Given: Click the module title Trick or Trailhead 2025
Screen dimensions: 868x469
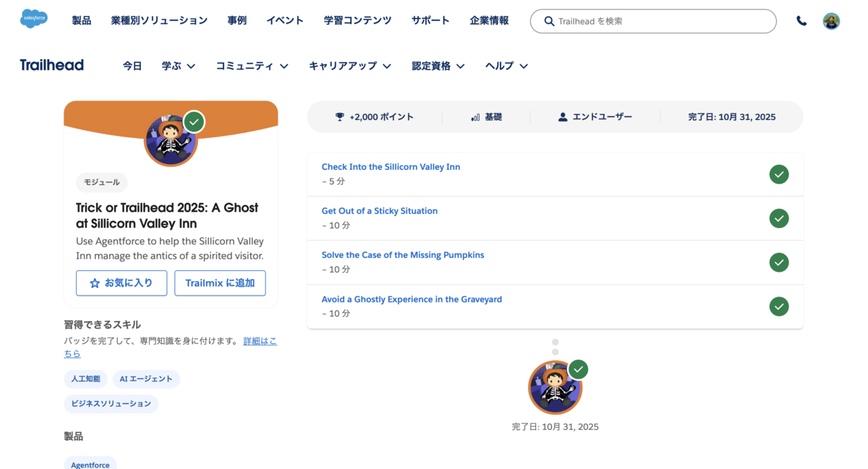Looking at the screenshot, I should [167, 215].
